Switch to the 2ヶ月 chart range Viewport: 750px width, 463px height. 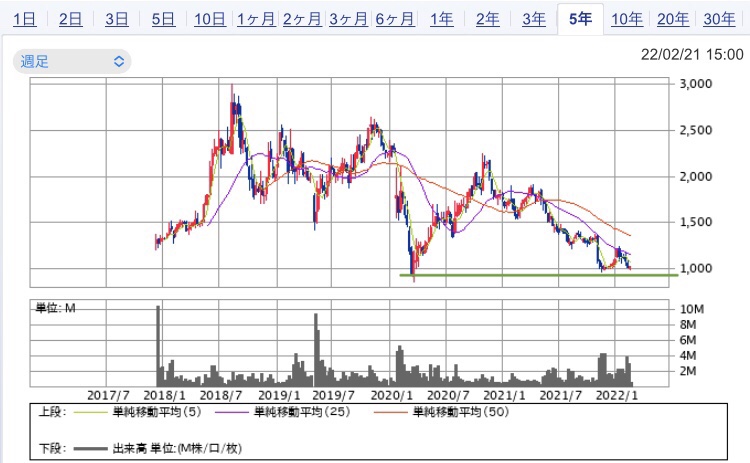(302, 19)
